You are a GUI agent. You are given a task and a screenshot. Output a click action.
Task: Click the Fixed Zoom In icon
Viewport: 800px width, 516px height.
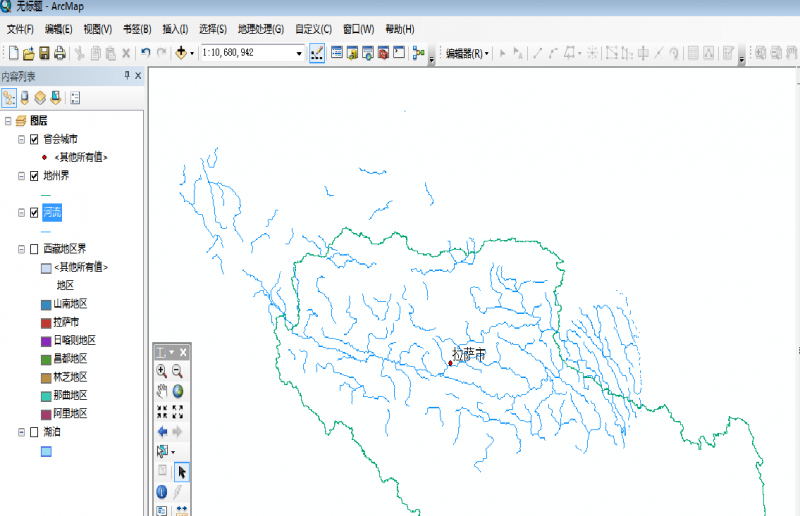pos(162,411)
